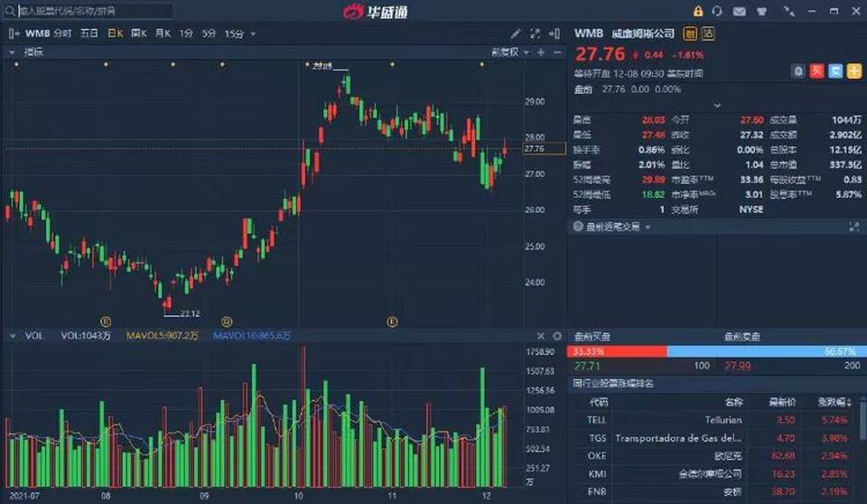Expand quote details chevron below pre-market
The width and height of the screenshot is (867, 504).
click(717, 105)
